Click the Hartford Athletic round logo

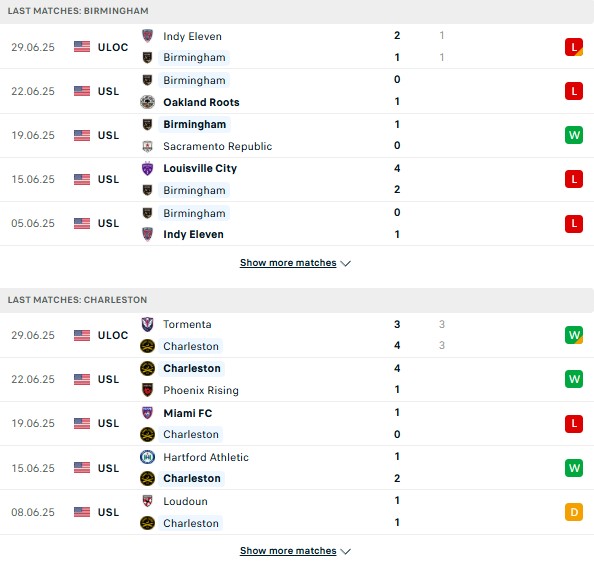click(147, 457)
